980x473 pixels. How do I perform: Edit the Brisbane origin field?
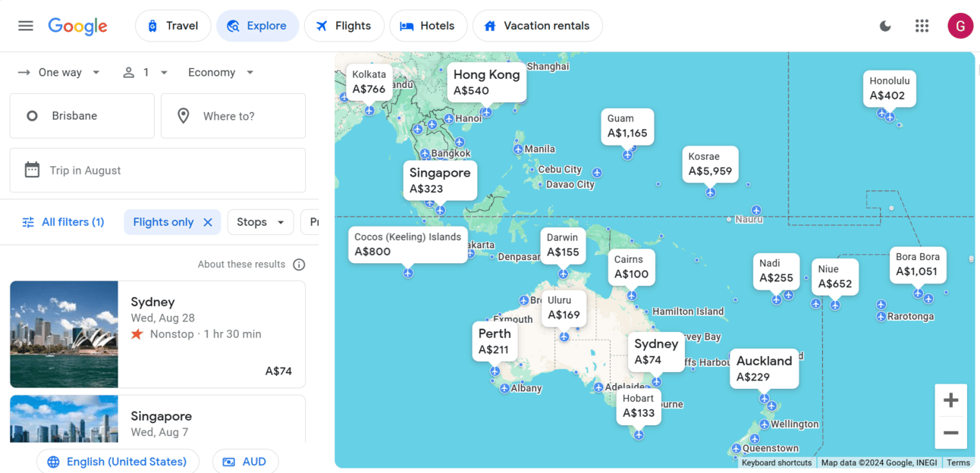pyautogui.click(x=82, y=116)
